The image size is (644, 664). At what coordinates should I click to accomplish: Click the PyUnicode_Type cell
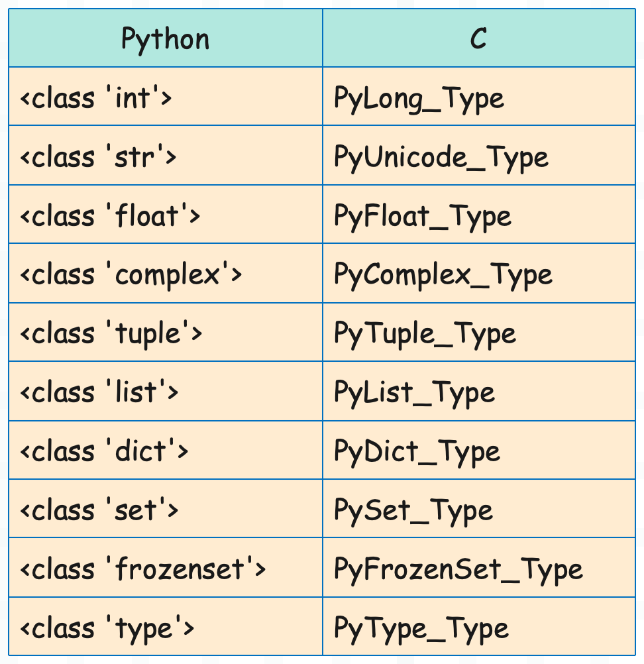point(479,155)
